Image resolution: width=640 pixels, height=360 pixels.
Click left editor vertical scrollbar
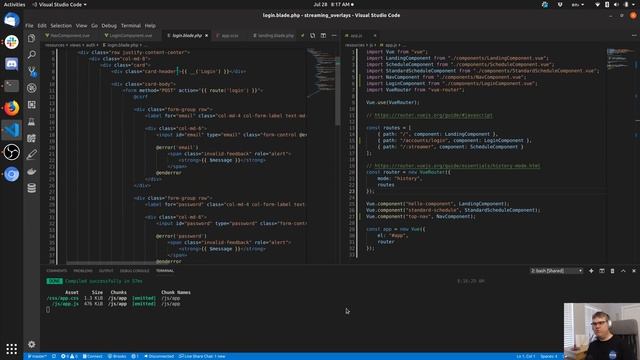pyautogui.click(x=338, y=87)
